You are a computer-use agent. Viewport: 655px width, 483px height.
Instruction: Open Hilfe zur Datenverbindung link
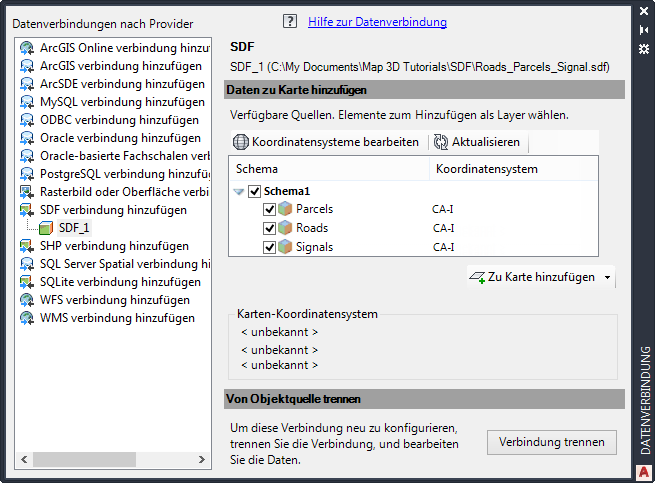[377, 22]
